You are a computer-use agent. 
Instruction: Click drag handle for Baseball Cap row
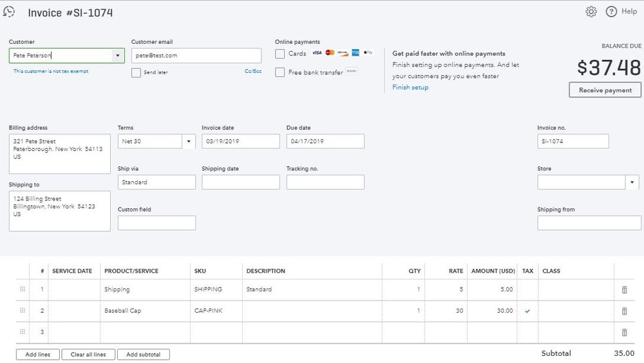pyautogui.click(x=23, y=311)
